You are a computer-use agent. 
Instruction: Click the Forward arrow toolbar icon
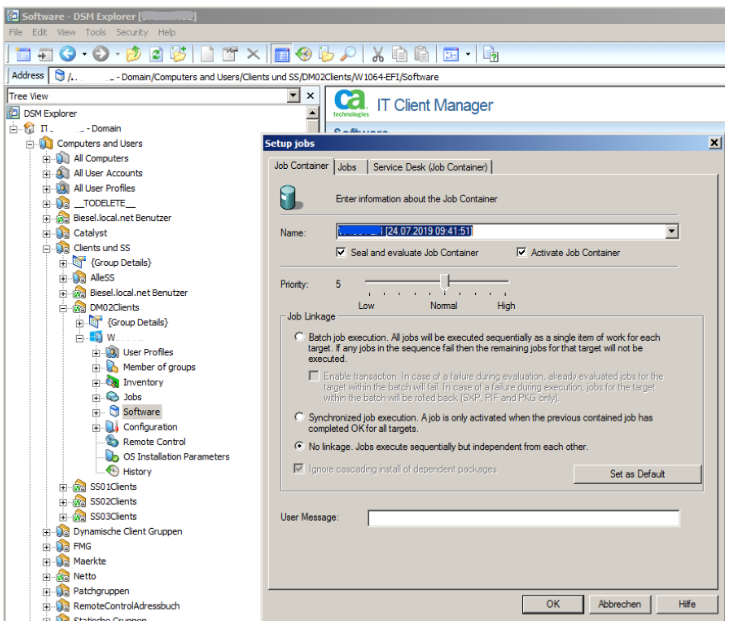click(100, 54)
